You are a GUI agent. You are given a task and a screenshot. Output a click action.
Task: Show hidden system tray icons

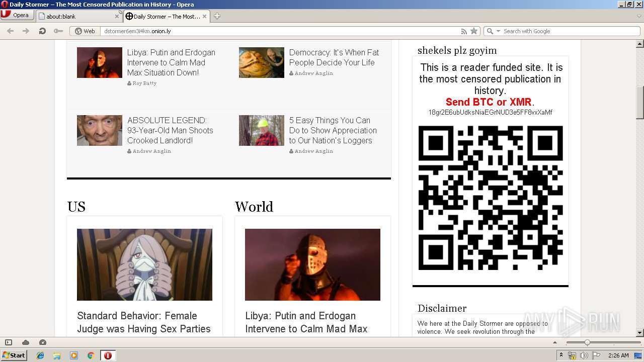coord(561,355)
